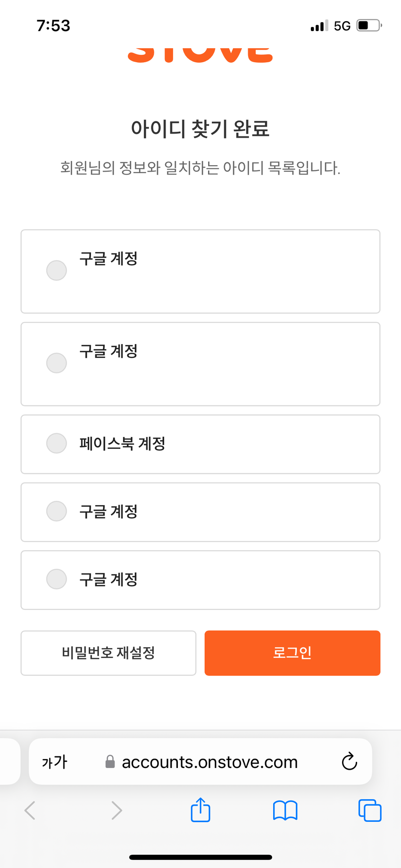
Task: Tap the orange STOVE logo
Action: coord(200,54)
